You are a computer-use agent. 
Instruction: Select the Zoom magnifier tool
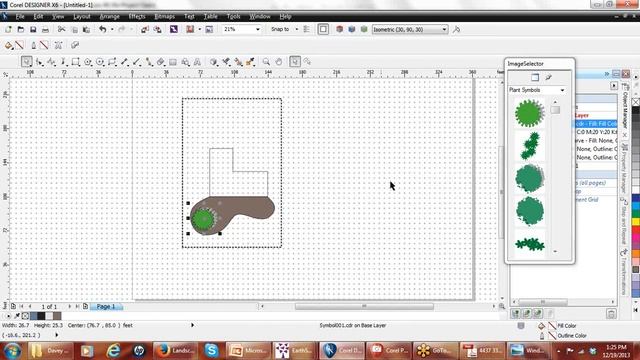pyautogui.click(x=266, y=62)
